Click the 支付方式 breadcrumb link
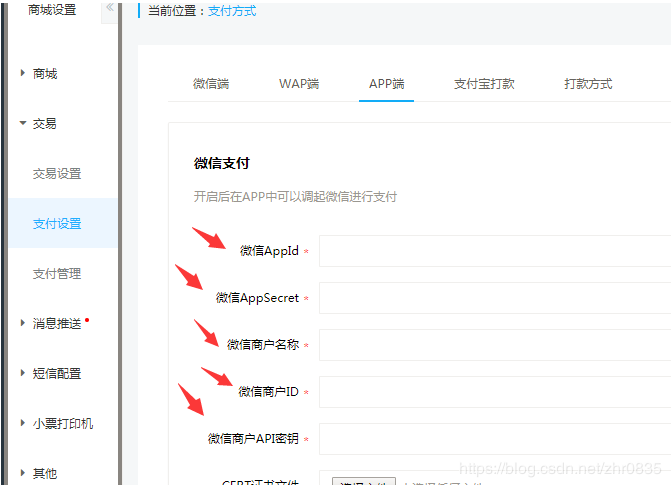The height and width of the screenshot is (487, 671). click(x=232, y=11)
